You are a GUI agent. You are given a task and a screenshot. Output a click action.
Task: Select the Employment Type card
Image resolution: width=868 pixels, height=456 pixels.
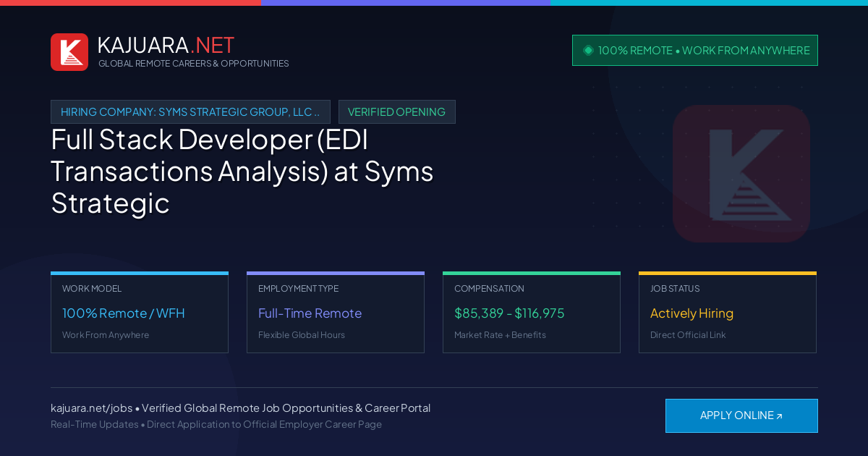[x=336, y=313]
